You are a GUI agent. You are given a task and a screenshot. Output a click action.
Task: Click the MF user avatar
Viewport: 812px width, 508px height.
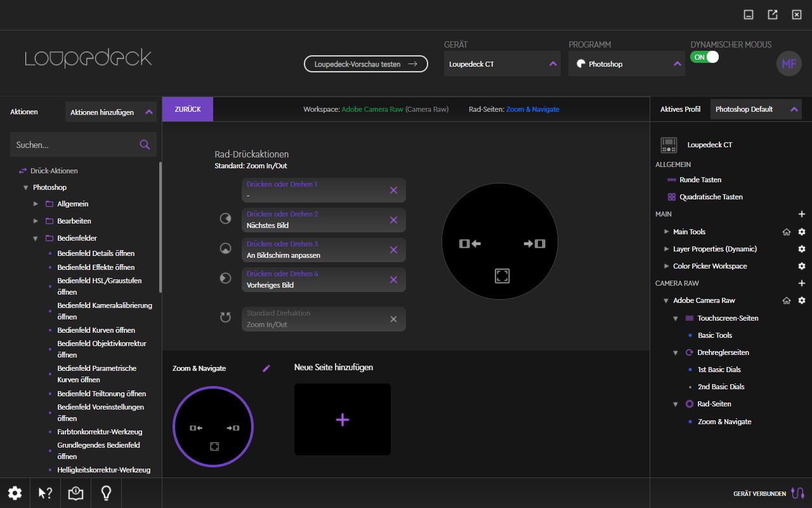(789, 63)
